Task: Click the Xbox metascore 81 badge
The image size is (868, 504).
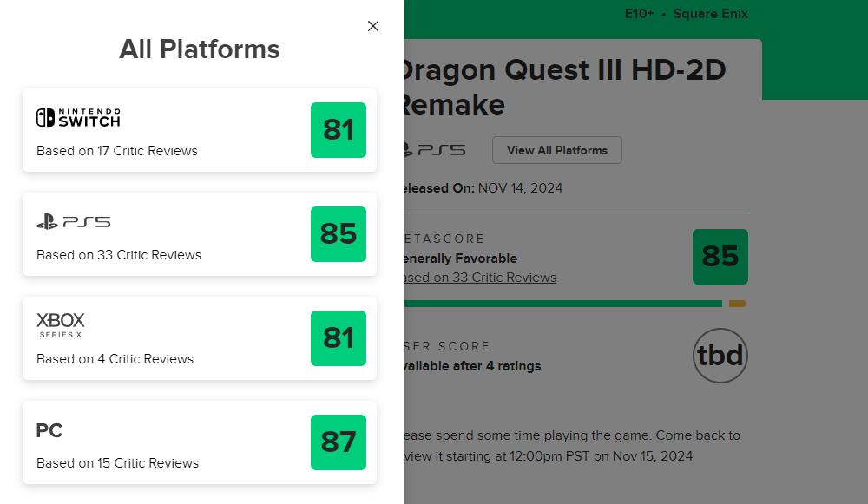Action: (x=339, y=338)
